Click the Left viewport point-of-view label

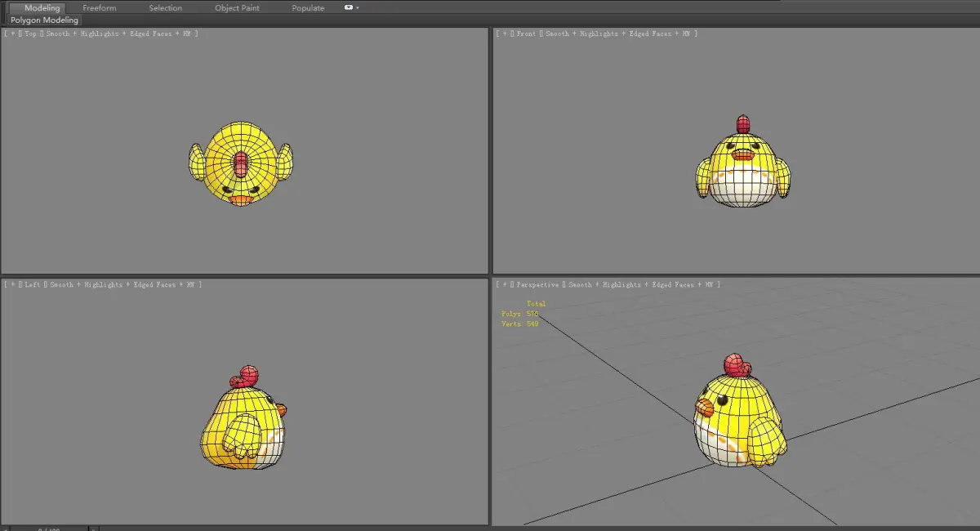click(32, 284)
